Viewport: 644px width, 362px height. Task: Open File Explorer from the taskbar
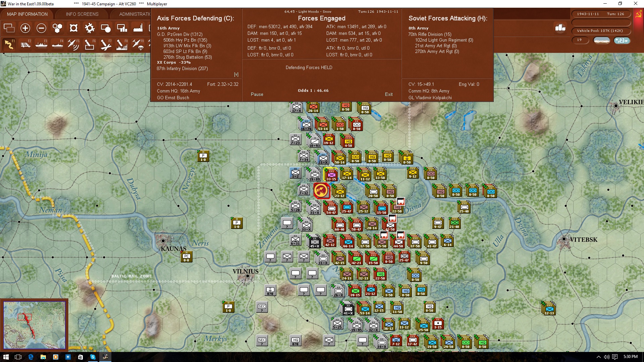coord(43,357)
